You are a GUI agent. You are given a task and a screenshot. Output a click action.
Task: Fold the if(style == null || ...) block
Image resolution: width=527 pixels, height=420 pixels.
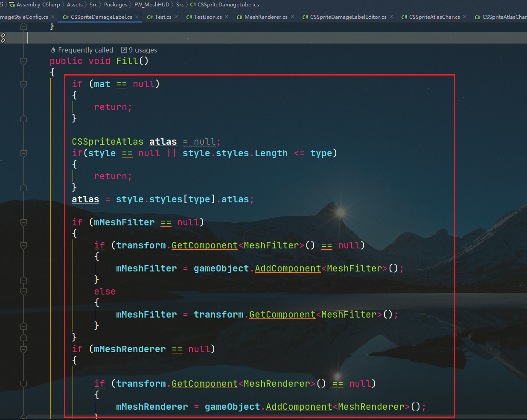coord(24,153)
